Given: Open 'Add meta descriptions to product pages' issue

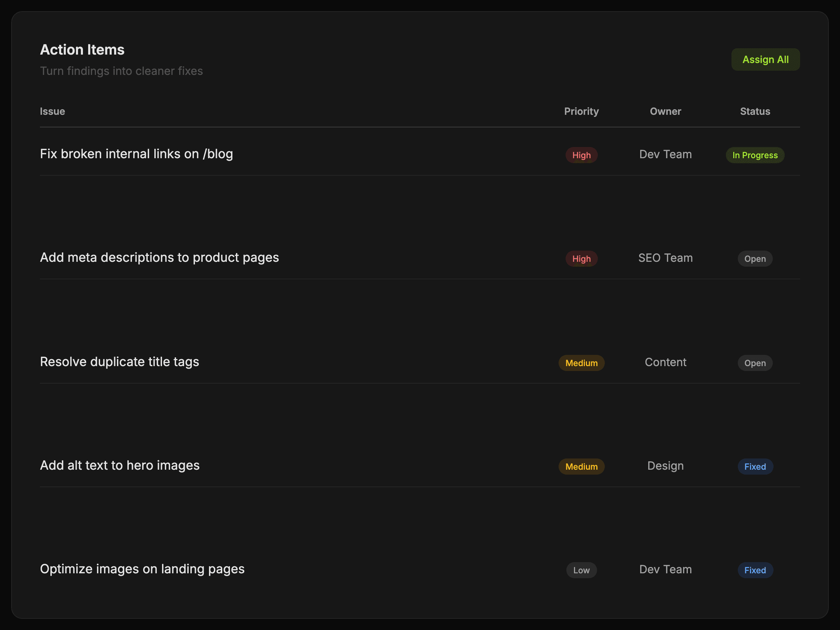Looking at the screenshot, I should click(160, 258).
